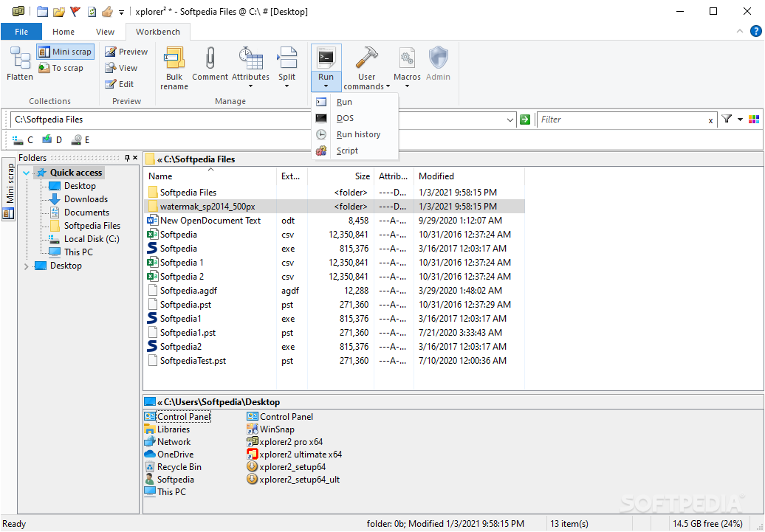Sort by the Name column header
Viewport: 765px width, 532px height.
click(x=210, y=176)
